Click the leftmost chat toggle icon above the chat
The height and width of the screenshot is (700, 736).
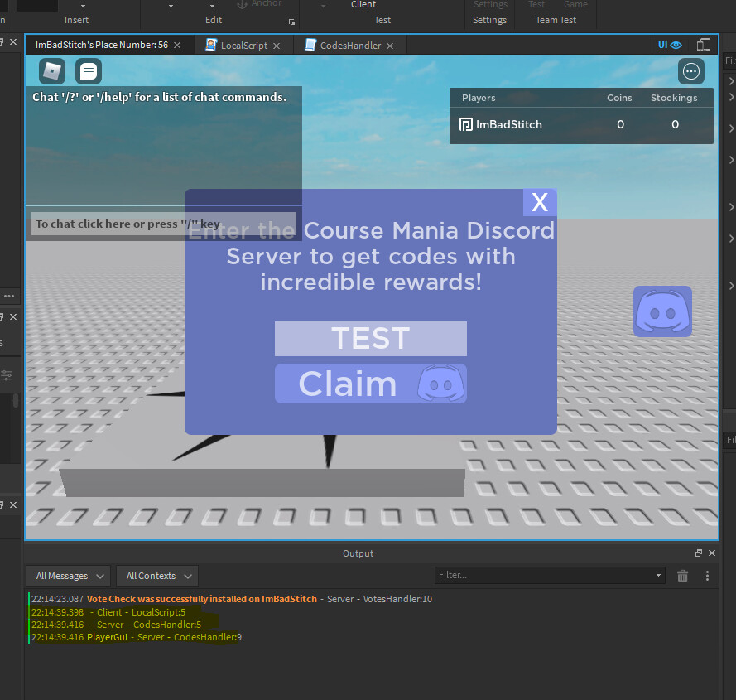click(51, 71)
